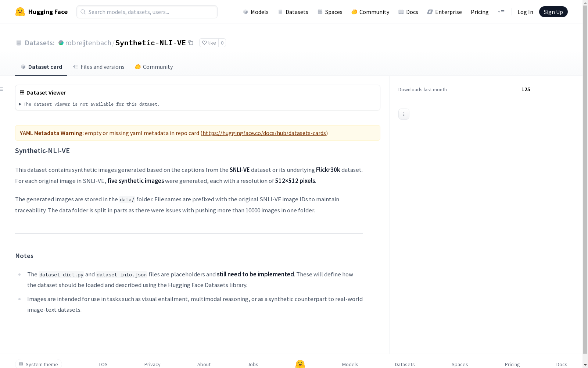Image resolution: width=588 pixels, height=368 pixels.
Task: Open the System theme selector
Action: click(x=39, y=364)
